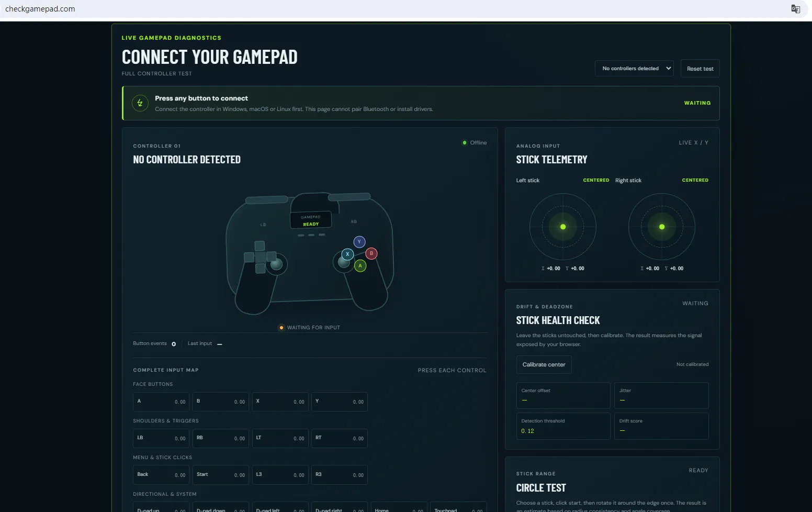Click the B face button input cell

coord(221,402)
